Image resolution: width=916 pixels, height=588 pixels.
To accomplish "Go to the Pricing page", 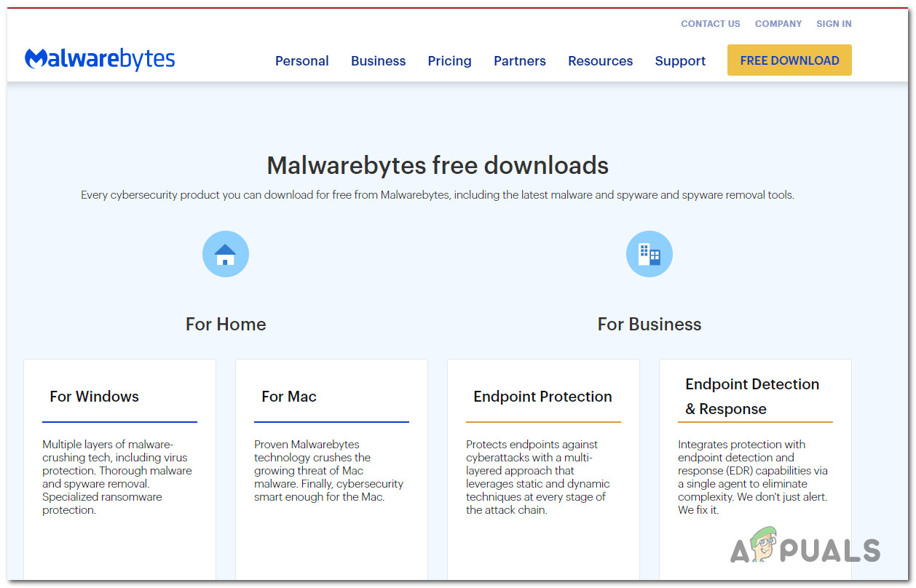I will [449, 61].
